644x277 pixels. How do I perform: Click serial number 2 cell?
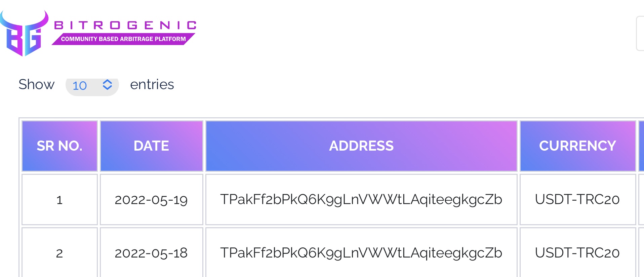59,253
